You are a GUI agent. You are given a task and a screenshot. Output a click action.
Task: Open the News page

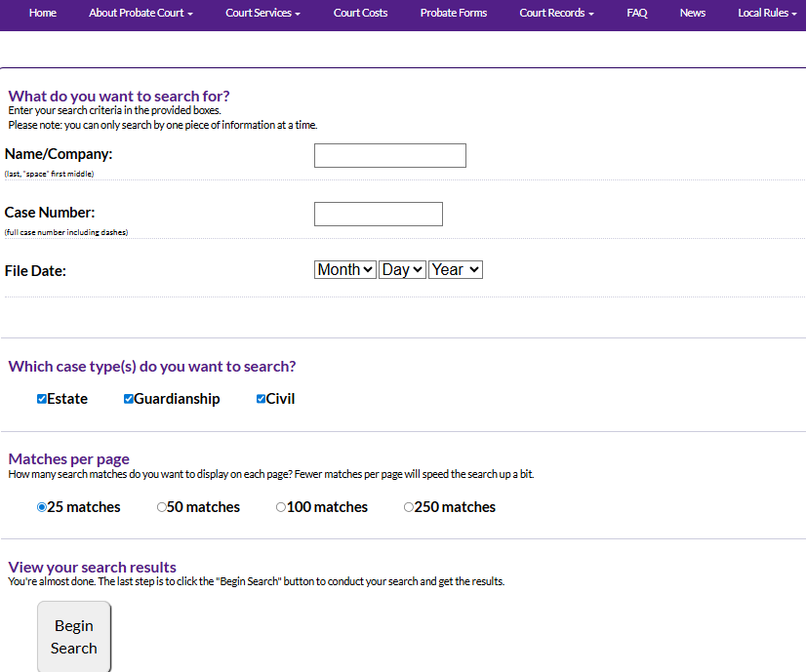(693, 13)
